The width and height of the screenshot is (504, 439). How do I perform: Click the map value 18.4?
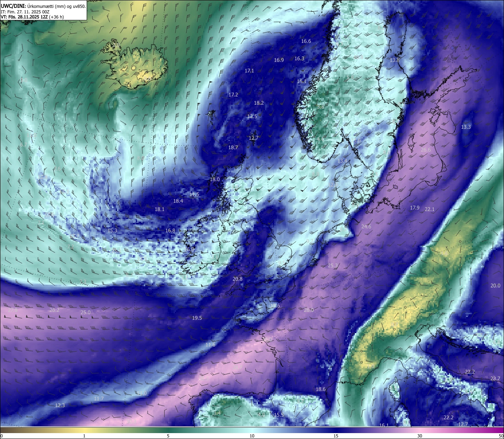[178, 201]
